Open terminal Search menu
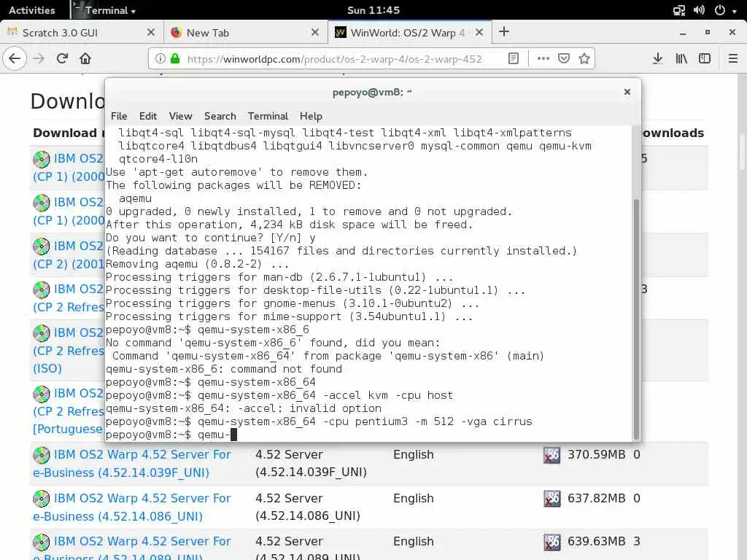747x560 pixels. click(220, 116)
